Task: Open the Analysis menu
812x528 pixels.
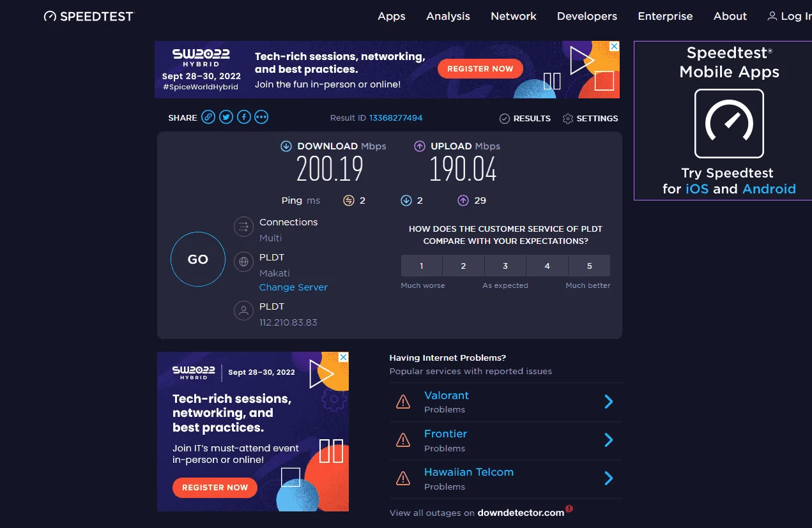Action: point(448,17)
